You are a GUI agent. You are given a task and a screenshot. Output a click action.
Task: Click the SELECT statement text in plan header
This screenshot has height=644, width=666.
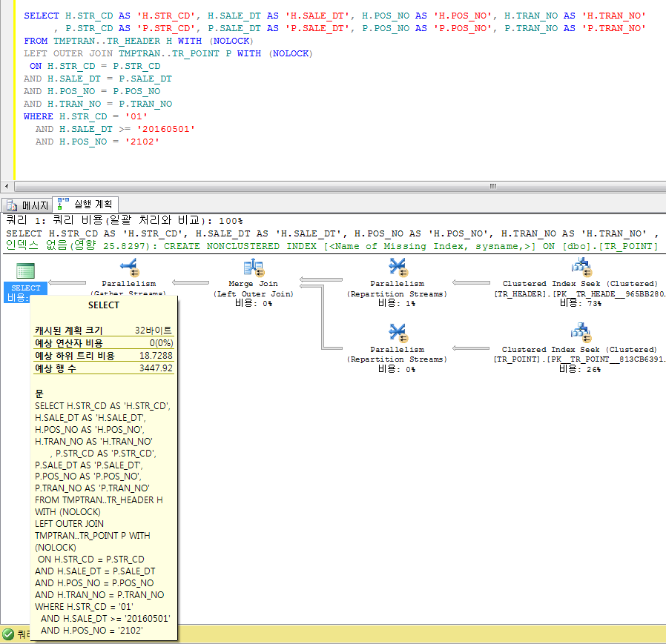pos(332,233)
